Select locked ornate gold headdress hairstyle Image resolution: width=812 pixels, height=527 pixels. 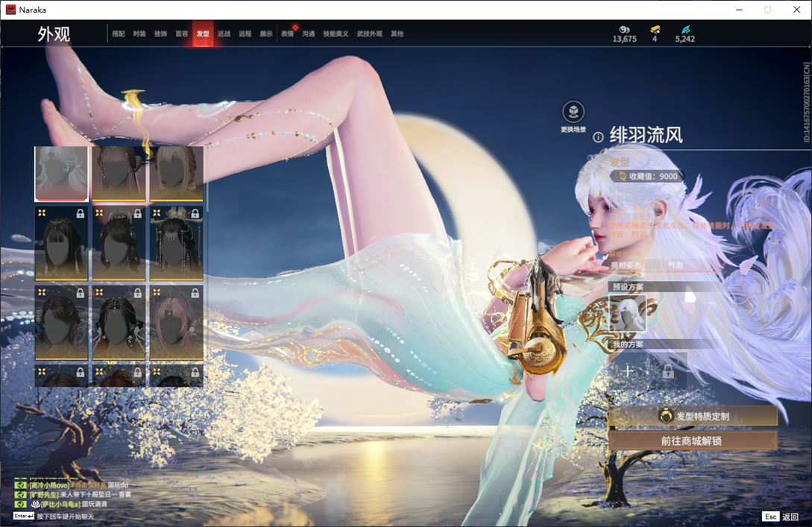[176, 243]
